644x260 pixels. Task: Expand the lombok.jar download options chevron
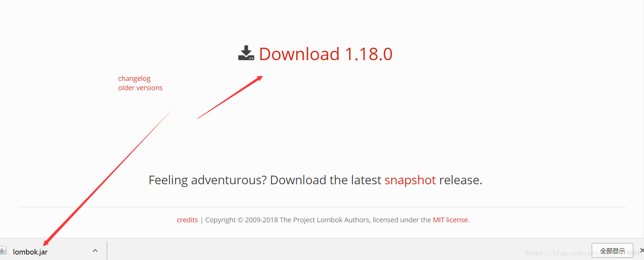click(x=95, y=251)
